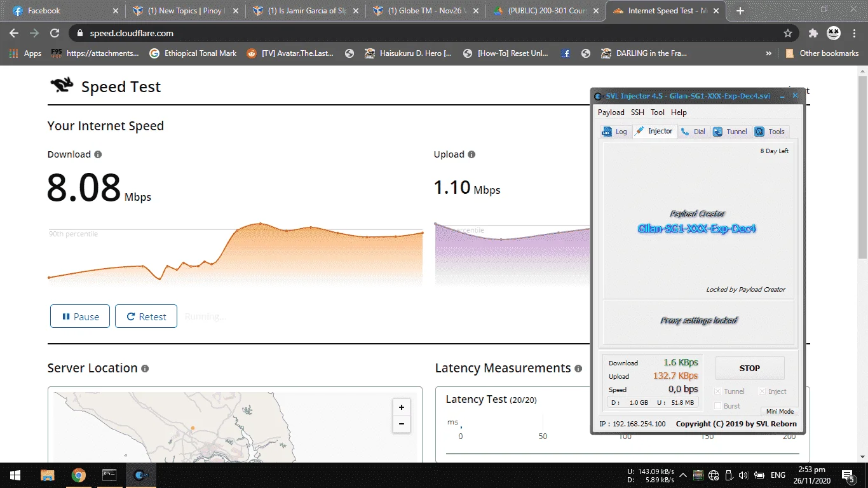
Task: Open the Ethiopical Tonal Mark bookmark
Action: coord(193,53)
